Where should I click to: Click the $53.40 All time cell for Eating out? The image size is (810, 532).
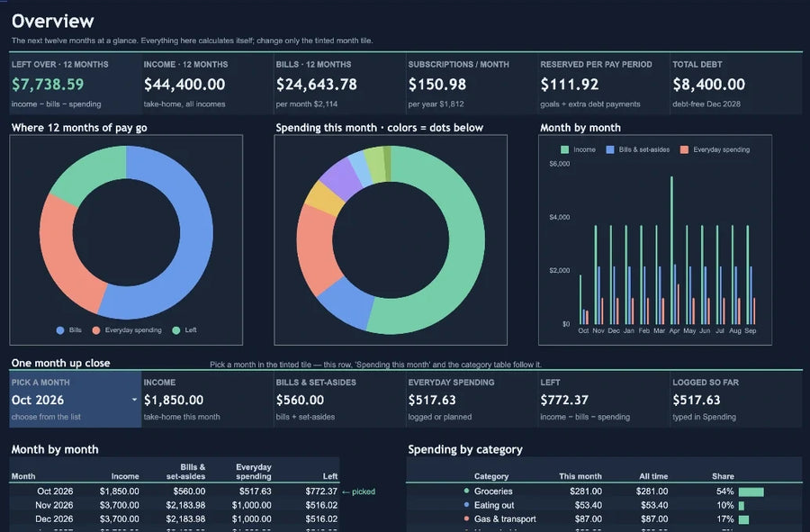(x=654, y=505)
